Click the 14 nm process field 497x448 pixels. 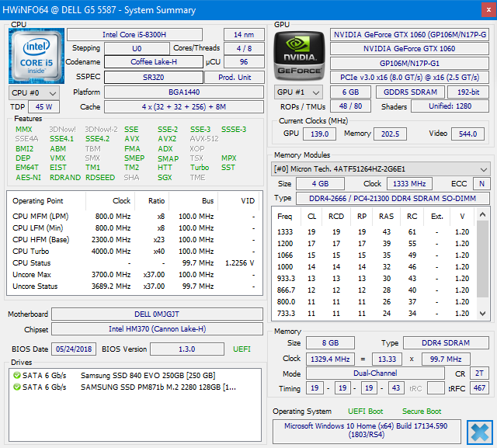(x=244, y=34)
